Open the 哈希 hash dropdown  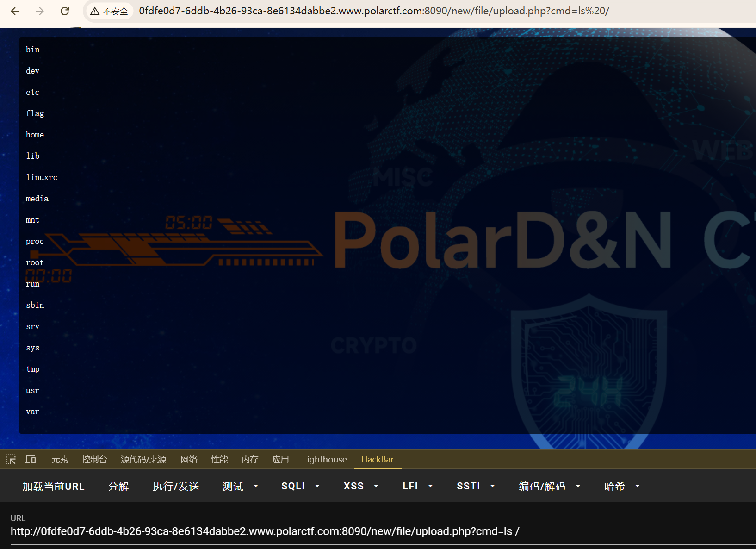click(x=621, y=486)
